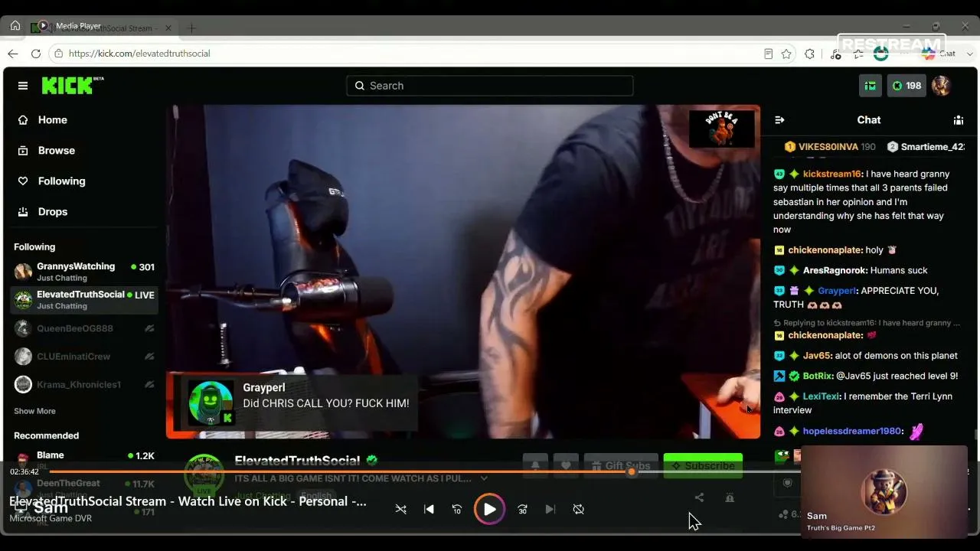Toggle the heart follow button
This screenshot has height=551, width=980.
[x=566, y=465]
